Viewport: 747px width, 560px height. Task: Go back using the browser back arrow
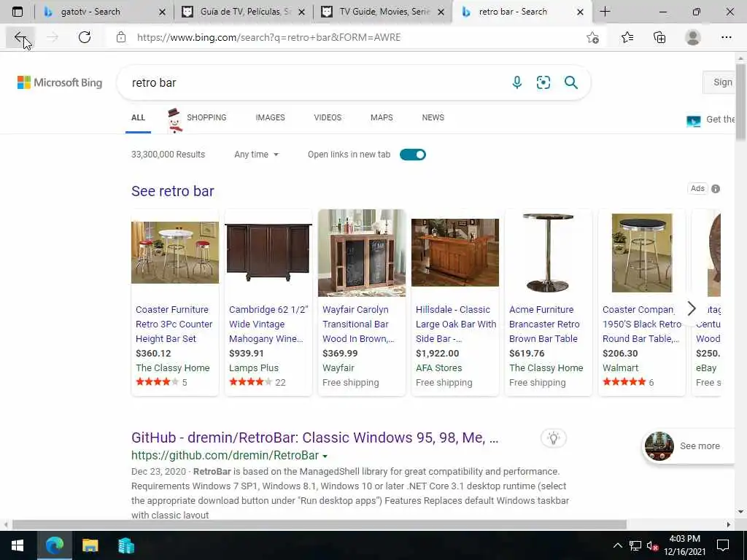(20, 37)
